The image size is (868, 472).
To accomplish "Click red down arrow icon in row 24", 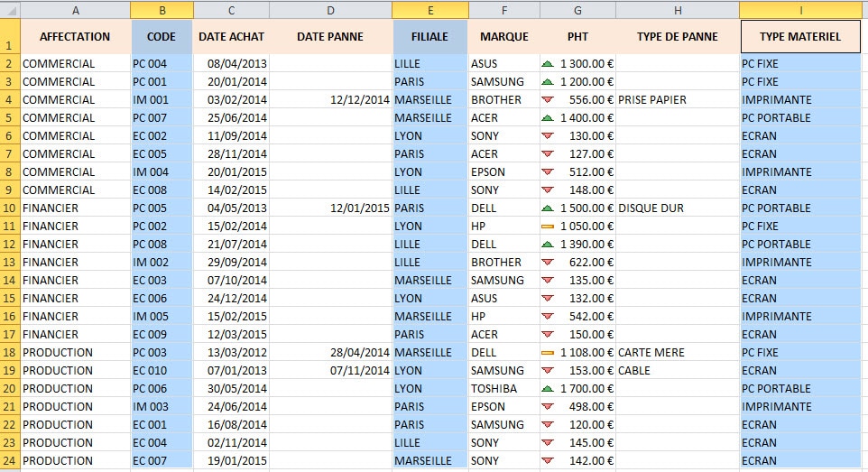I will point(548,460).
